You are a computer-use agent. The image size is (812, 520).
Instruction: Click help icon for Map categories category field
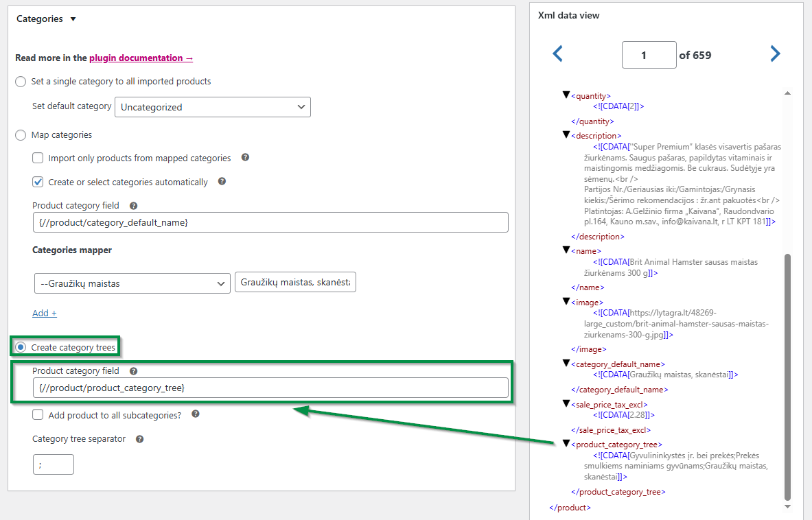click(133, 205)
